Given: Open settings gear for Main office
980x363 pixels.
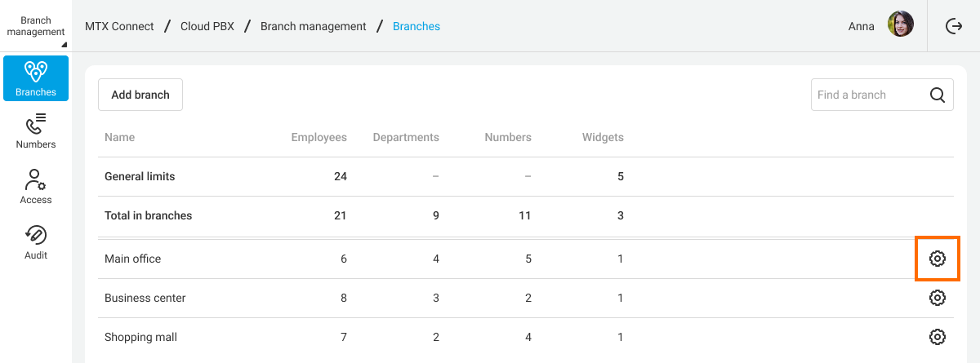Looking at the screenshot, I should click(x=937, y=259).
